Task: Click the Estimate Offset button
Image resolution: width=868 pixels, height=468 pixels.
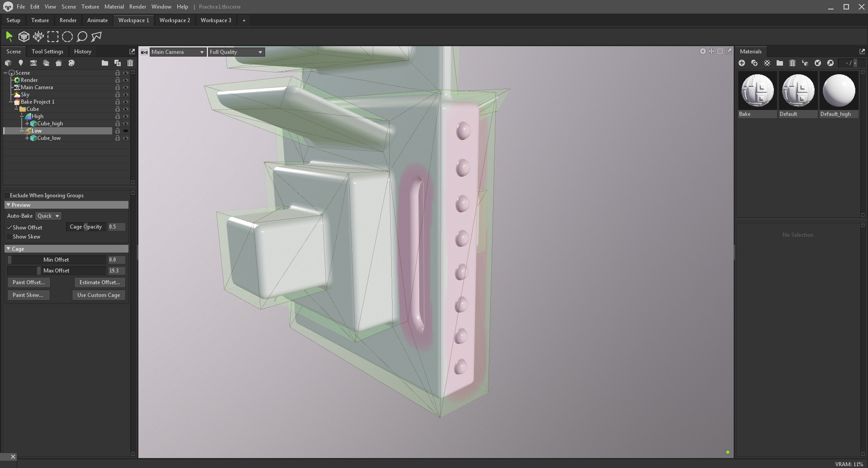Action: pyautogui.click(x=100, y=282)
